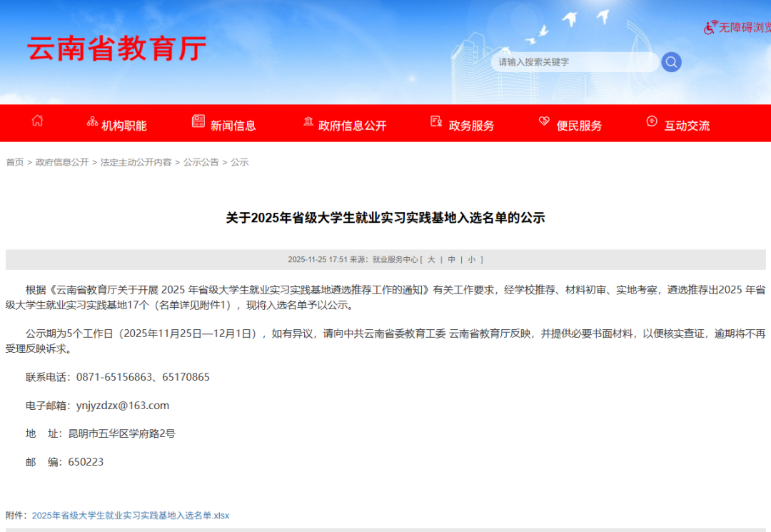Click the 机构职能 organization icon
This screenshot has height=532, width=771.
coord(92,121)
